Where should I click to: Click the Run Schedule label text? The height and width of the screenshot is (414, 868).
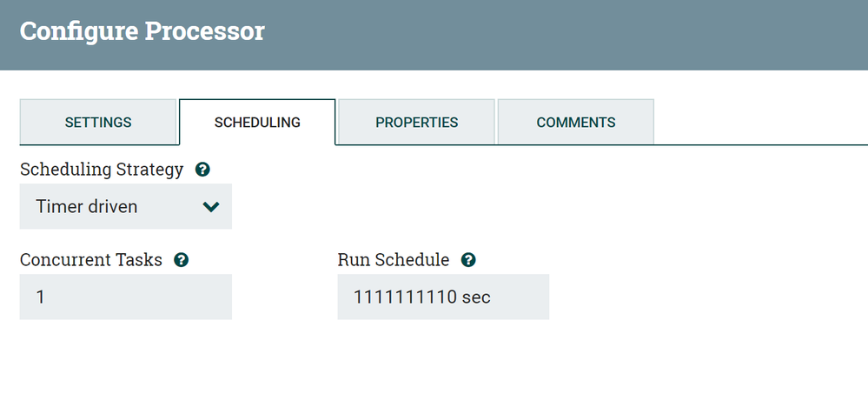(x=393, y=260)
